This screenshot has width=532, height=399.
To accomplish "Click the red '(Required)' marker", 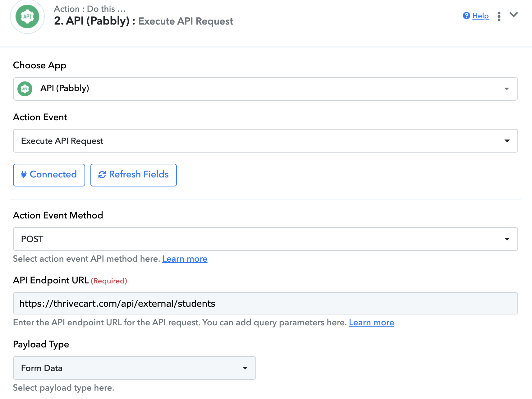I will (109, 281).
